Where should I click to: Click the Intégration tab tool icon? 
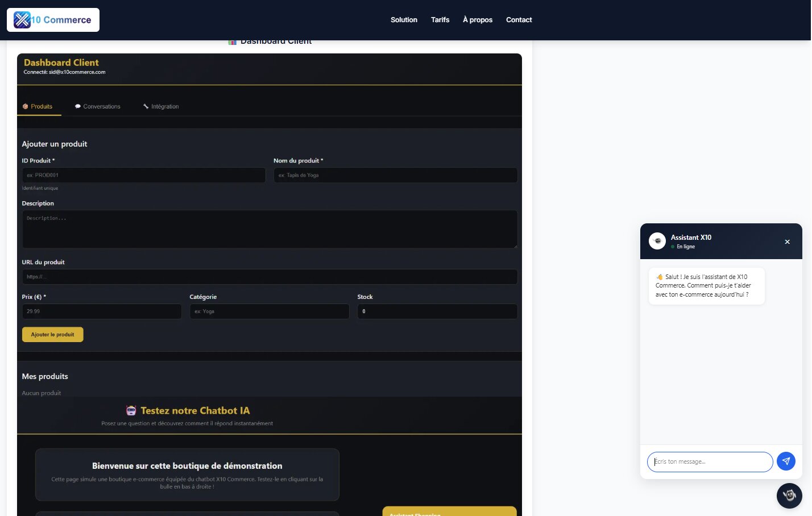pyautogui.click(x=146, y=106)
